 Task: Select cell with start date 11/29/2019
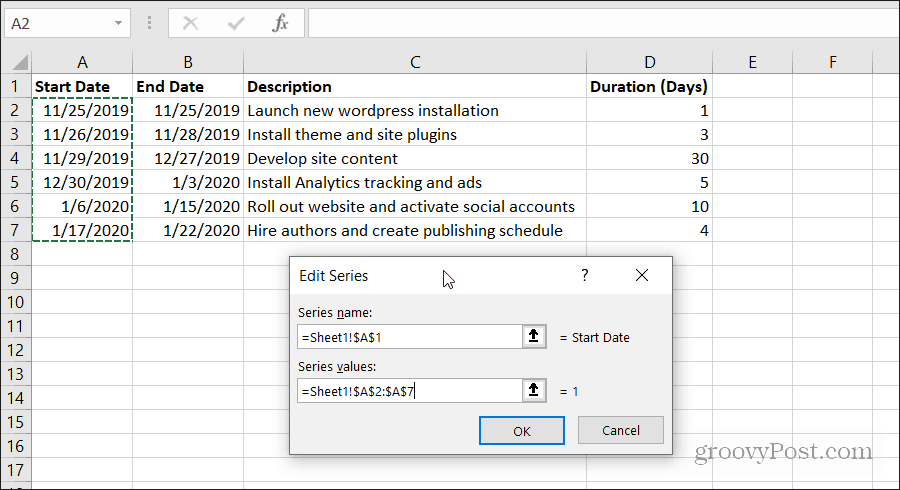click(x=82, y=158)
